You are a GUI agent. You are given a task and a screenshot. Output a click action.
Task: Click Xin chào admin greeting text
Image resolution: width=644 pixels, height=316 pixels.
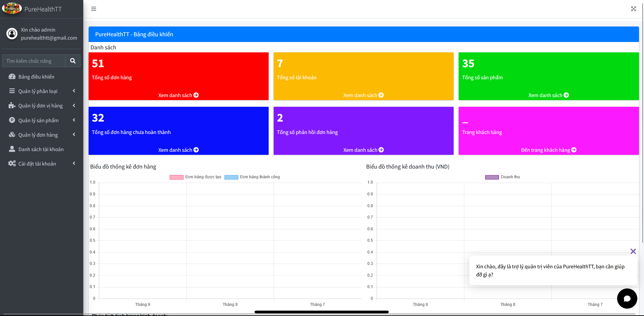38,30
